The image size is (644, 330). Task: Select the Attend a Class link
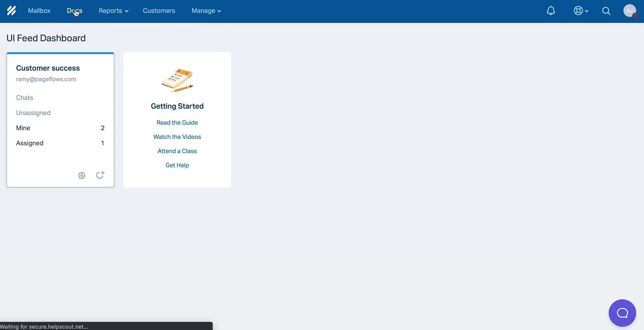point(177,151)
